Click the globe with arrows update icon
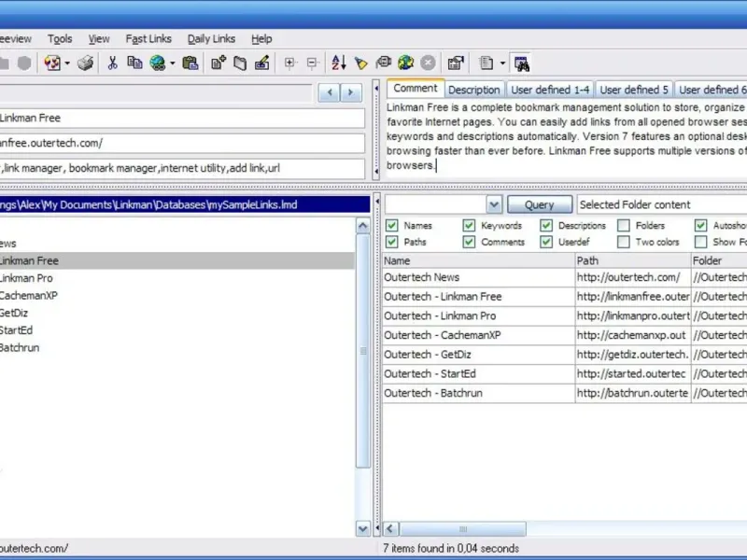 pyautogui.click(x=405, y=63)
